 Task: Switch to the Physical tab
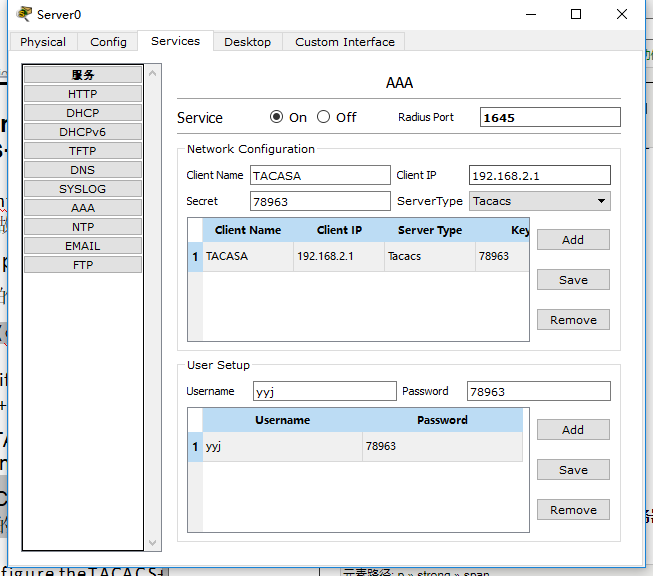coord(43,42)
